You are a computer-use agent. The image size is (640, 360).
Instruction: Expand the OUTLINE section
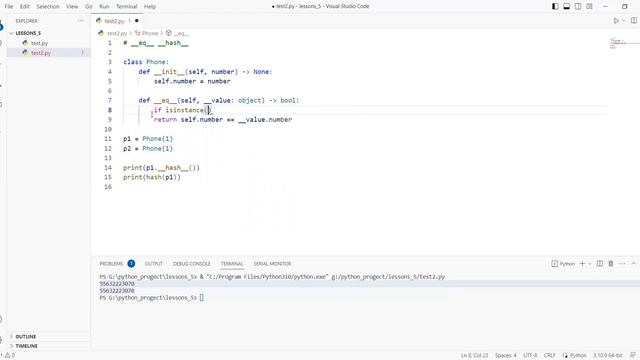[26, 336]
